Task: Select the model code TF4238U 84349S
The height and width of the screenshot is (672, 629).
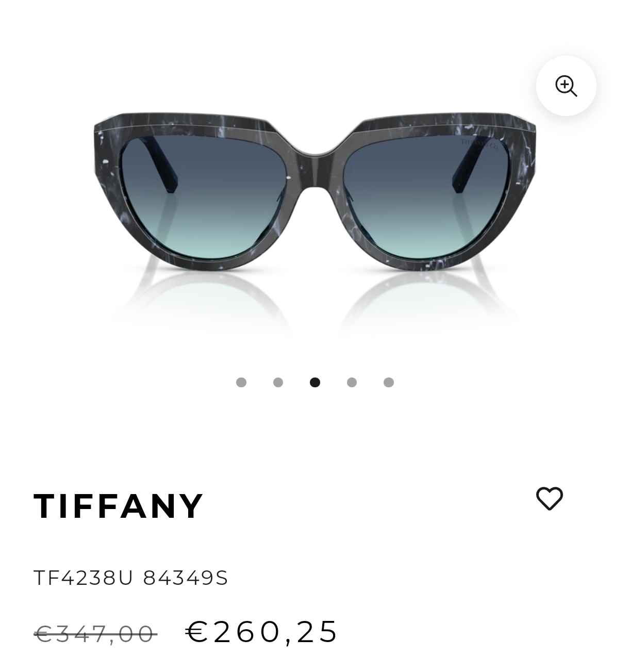Action: coord(131,578)
